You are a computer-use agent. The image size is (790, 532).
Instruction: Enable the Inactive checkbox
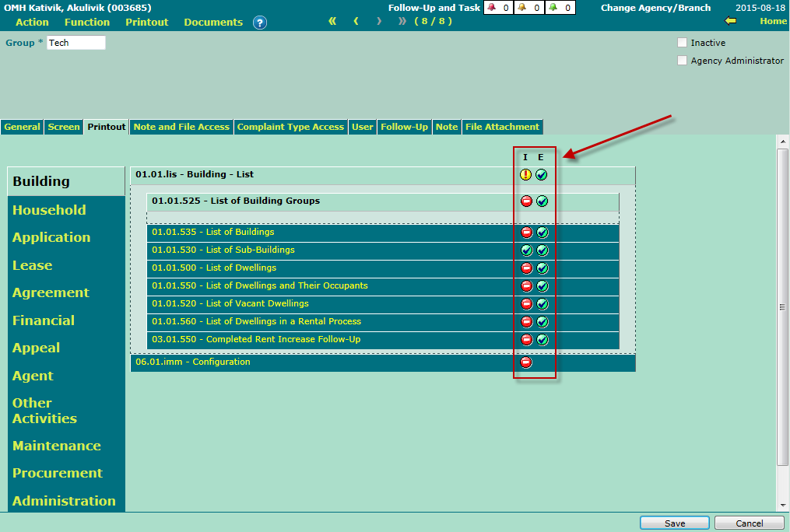[682, 43]
